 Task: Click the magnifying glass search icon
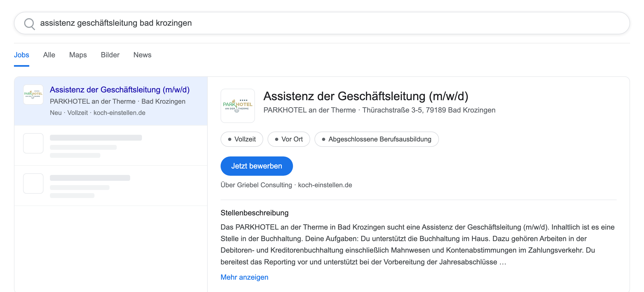30,24
